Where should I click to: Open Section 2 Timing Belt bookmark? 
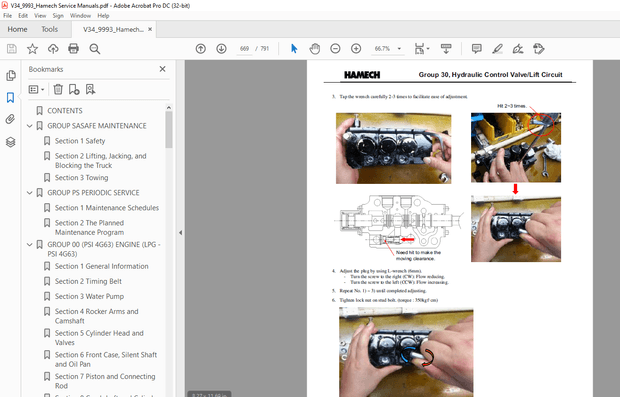pos(88,281)
